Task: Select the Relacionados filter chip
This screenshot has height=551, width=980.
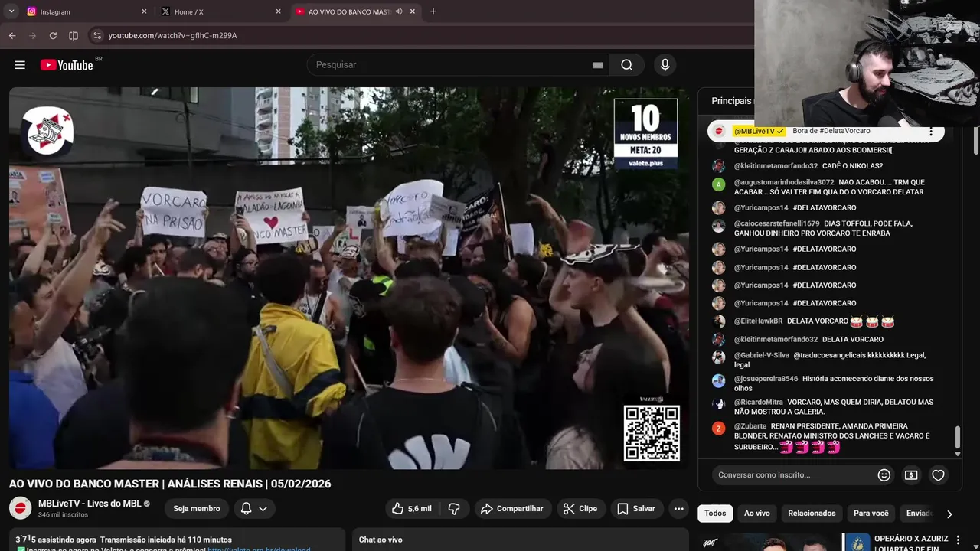Action: [x=812, y=514]
